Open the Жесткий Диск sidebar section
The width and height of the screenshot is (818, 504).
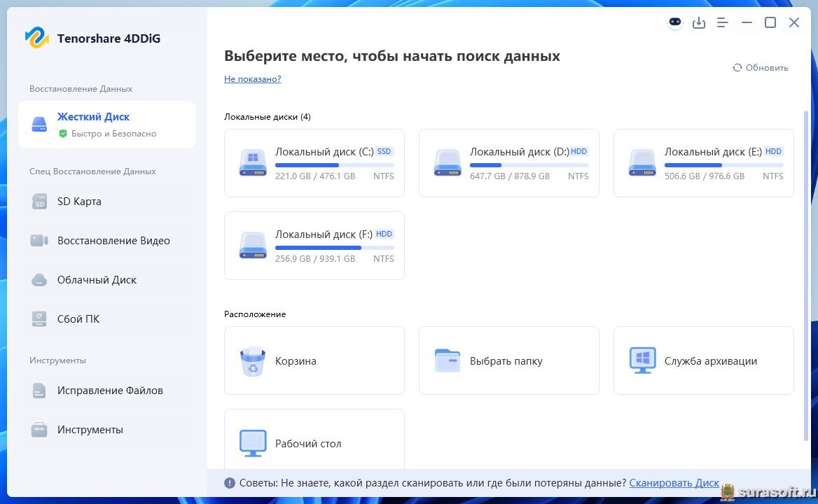(107, 125)
